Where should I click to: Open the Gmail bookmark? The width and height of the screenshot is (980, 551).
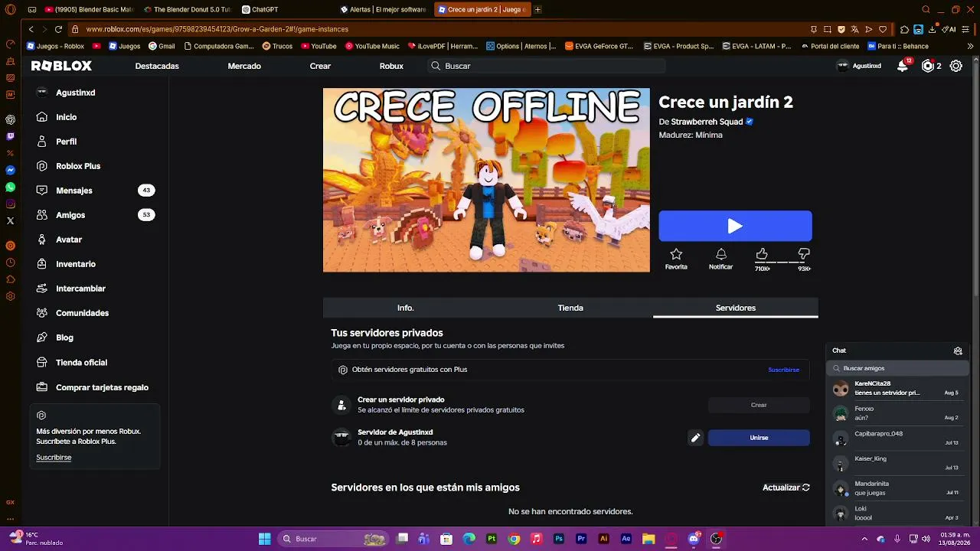(162, 46)
